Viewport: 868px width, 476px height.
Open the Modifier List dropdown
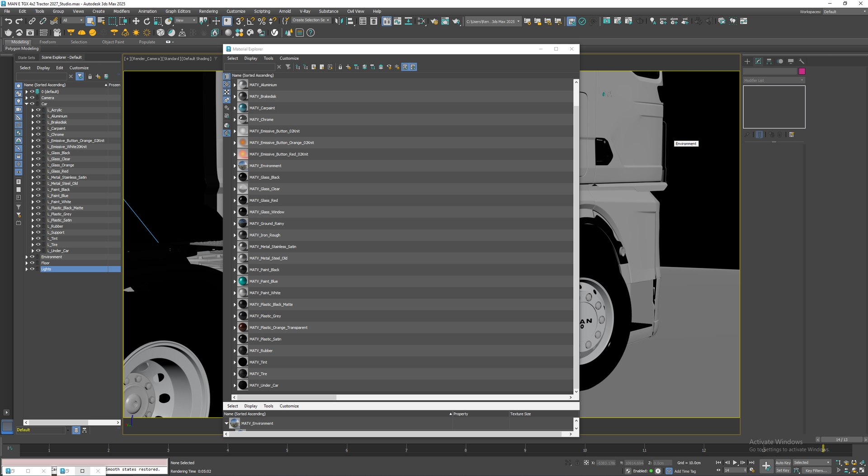(x=774, y=81)
